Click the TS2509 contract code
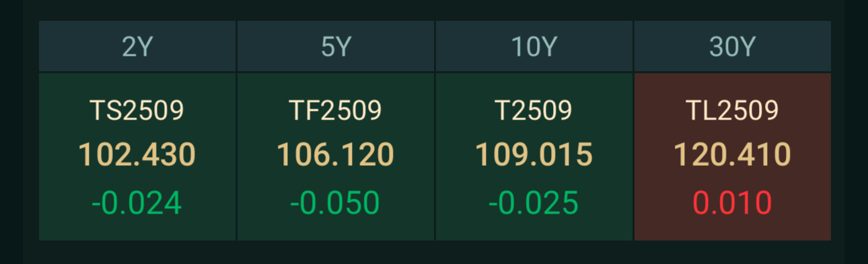This screenshot has width=868, height=264. (137, 110)
